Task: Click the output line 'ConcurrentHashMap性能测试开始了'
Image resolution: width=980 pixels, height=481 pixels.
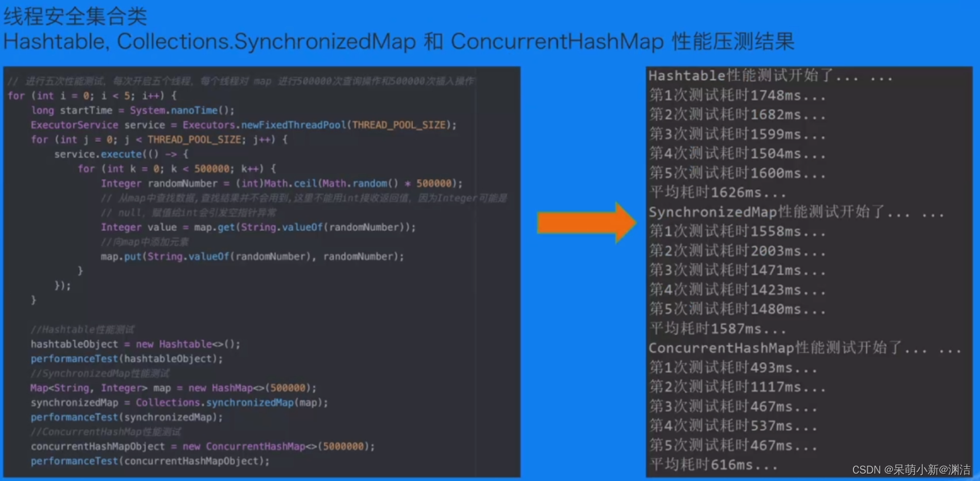Action: 805,348
